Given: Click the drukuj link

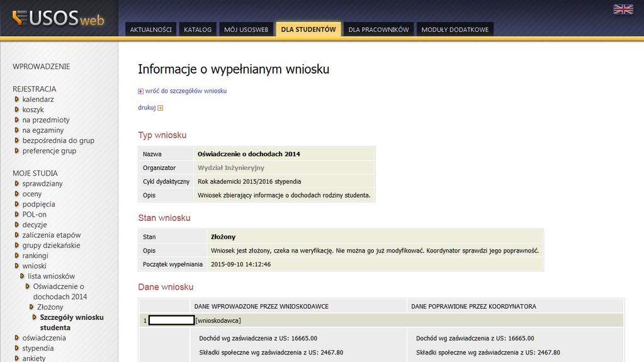Looking at the screenshot, I should tap(147, 108).
